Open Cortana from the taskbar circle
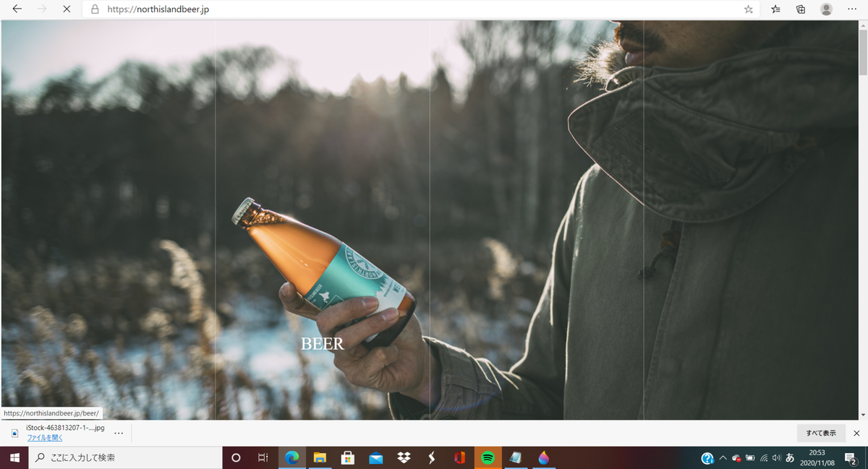868x469 pixels. click(236, 457)
